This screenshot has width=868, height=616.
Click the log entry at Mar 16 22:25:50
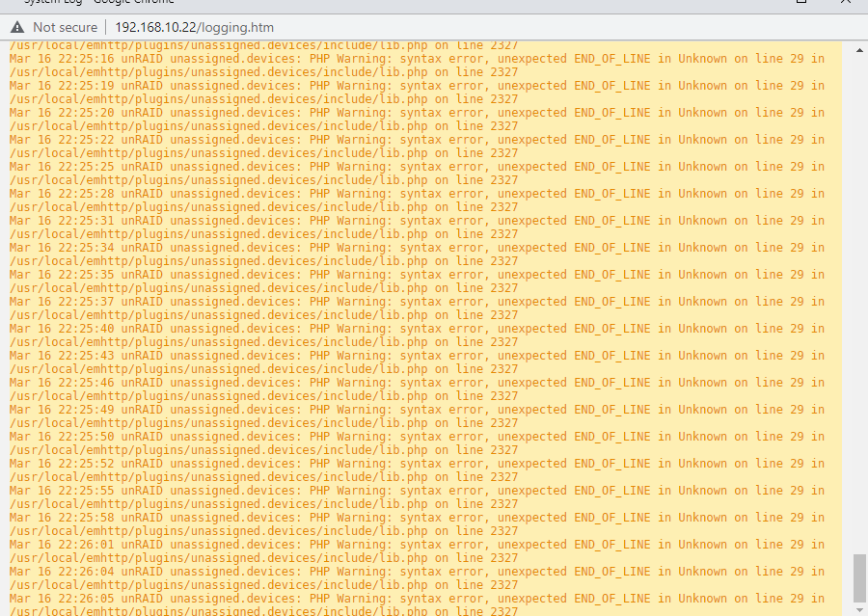click(x=417, y=443)
